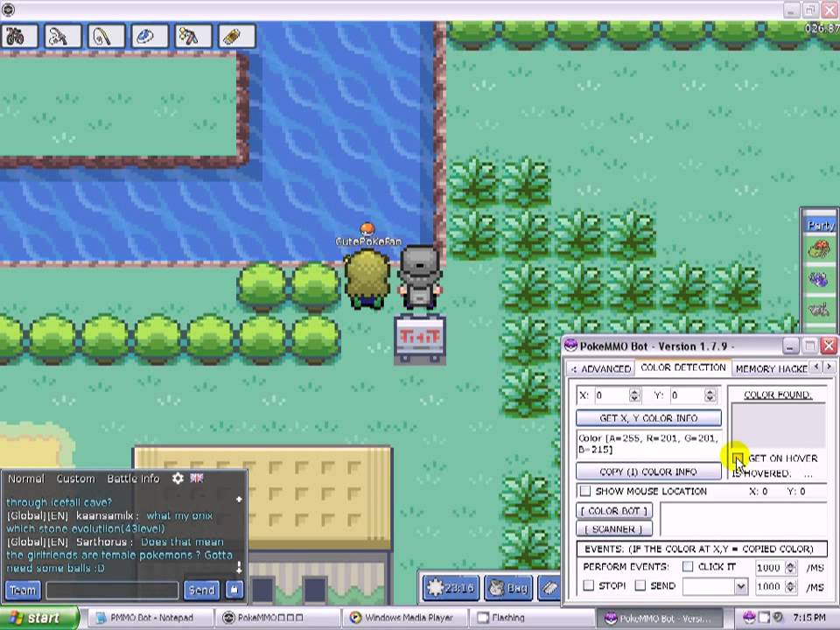Image resolution: width=840 pixels, height=630 pixels.
Task: Click the Y coordinate input field
Action: click(x=687, y=395)
